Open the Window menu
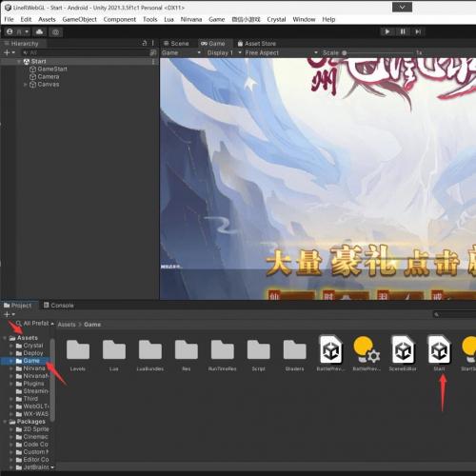 pos(304,19)
